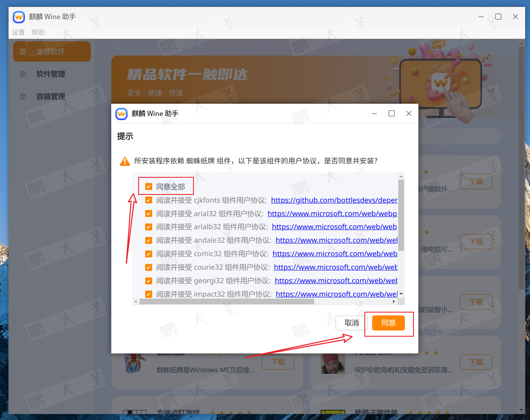Toggle the courie32 agreement checkbox
530x420 pixels.
click(148, 267)
